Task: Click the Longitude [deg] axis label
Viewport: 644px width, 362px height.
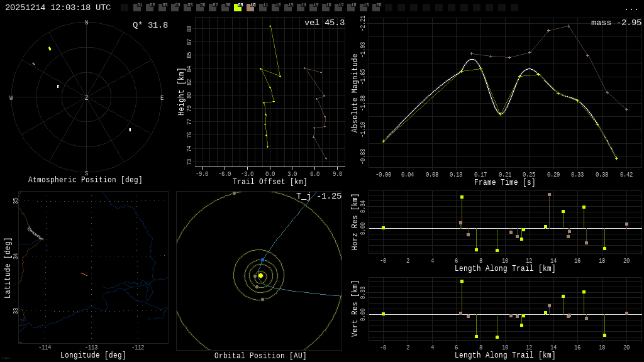Action: click(93, 355)
